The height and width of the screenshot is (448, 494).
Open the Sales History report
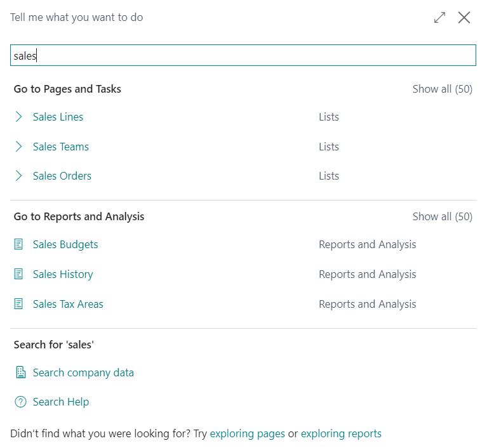(x=63, y=275)
